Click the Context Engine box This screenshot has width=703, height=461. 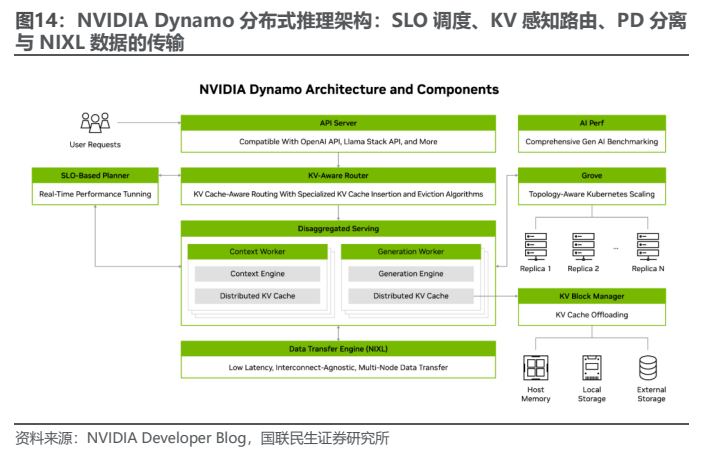click(x=257, y=274)
